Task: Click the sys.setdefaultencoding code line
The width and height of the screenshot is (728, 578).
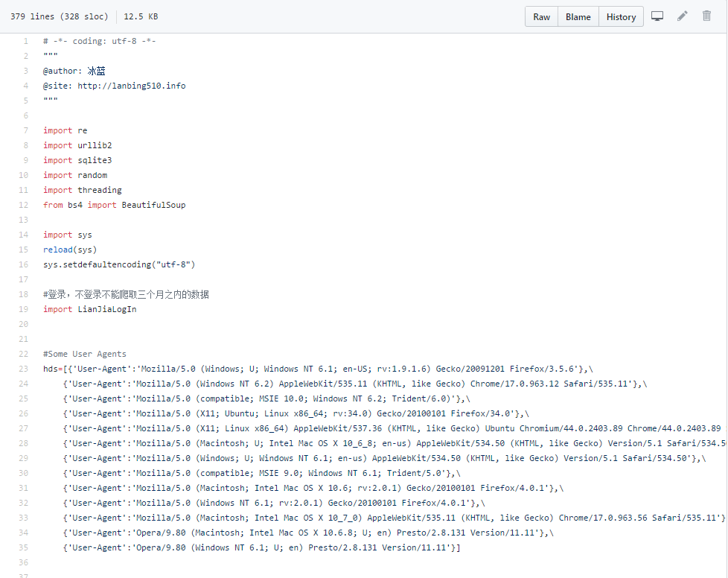Action: (119, 264)
